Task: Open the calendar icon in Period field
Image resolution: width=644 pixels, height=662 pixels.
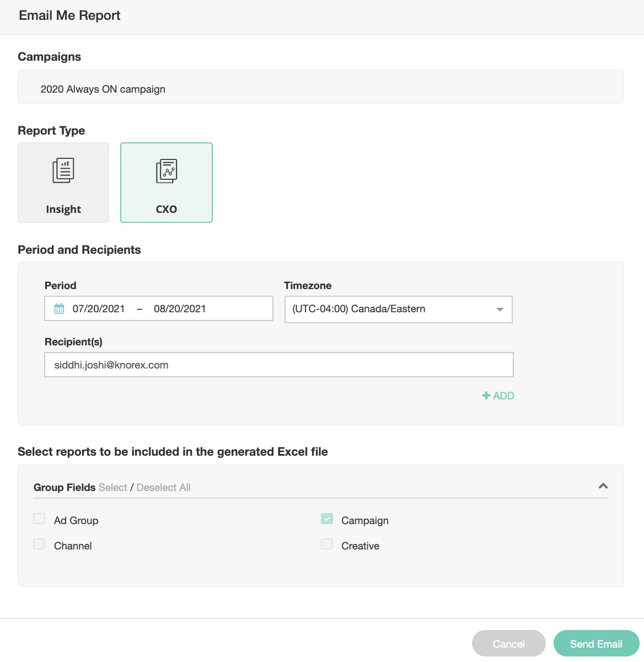Action: pos(59,309)
